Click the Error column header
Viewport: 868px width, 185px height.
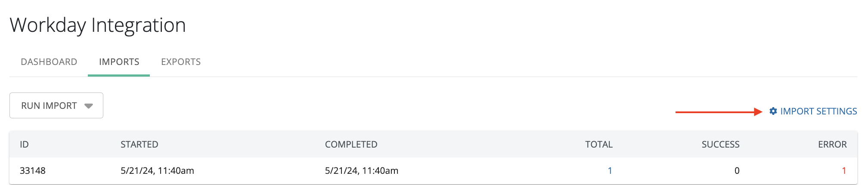tap(832, 145)
